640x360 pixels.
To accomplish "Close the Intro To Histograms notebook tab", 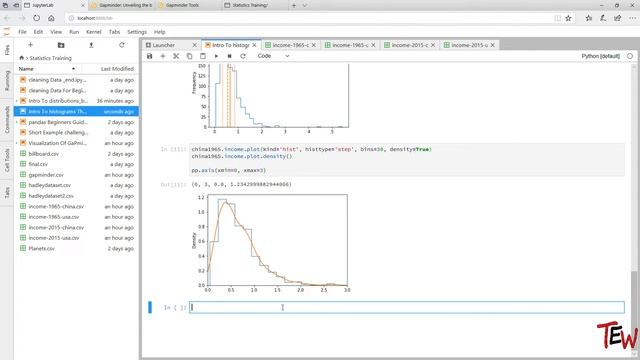I will (254, 45).
